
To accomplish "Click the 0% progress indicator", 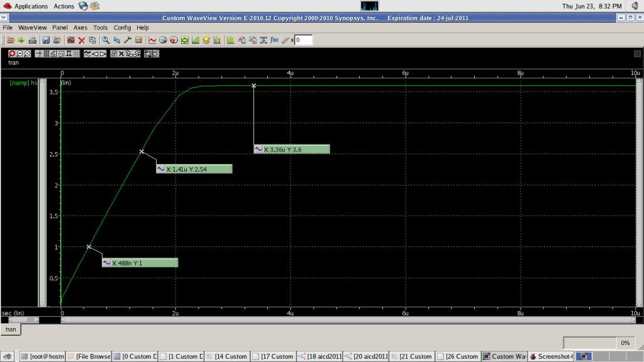I will tap(625, 343).
